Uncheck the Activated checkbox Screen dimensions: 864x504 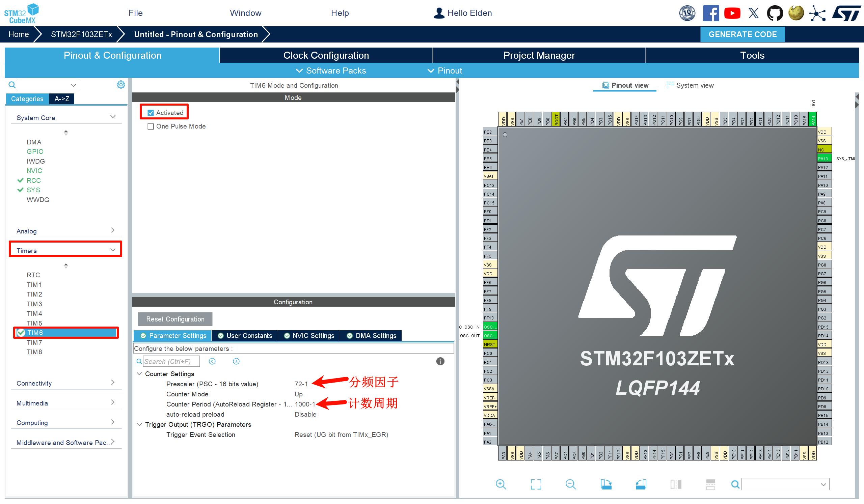tap(151, 113)
